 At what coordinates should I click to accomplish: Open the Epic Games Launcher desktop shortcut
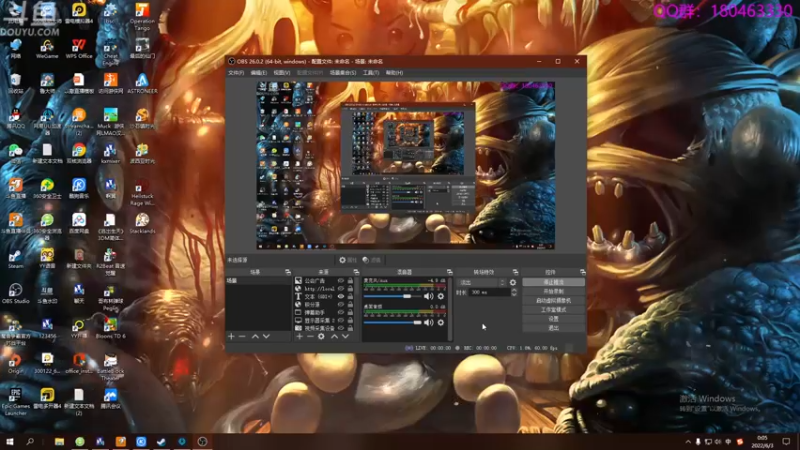(15, 402)
